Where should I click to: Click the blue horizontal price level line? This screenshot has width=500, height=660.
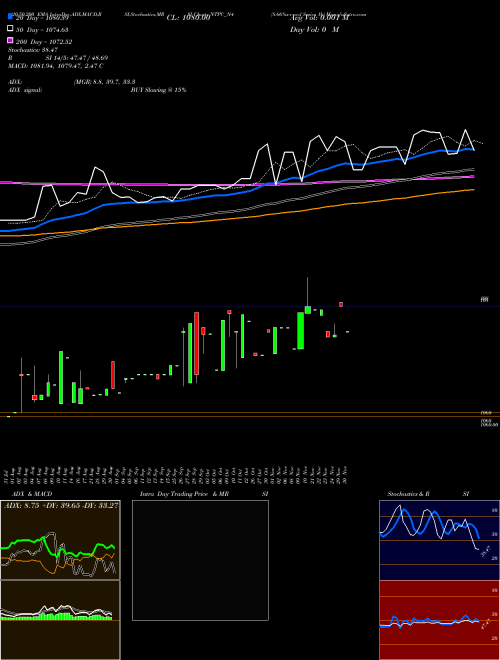[x=250, y=306]
